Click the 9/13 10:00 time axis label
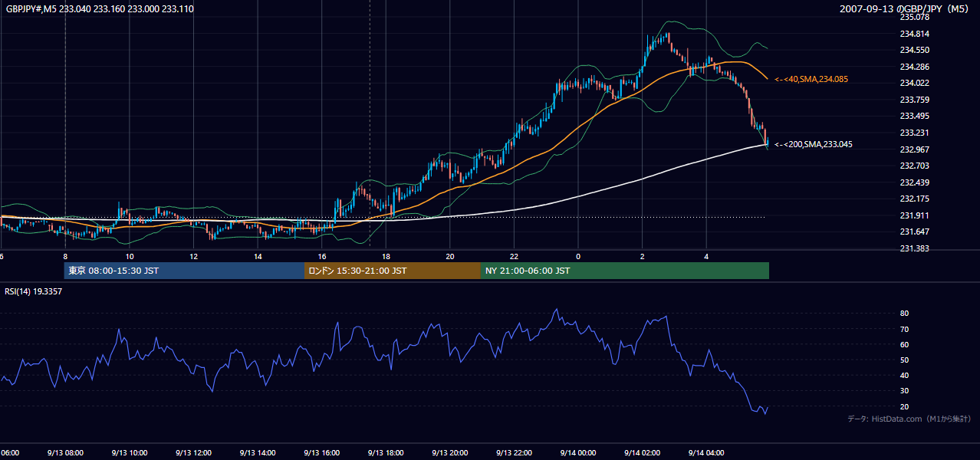Viewport: 980px width, 460px height. pyautogui.click(x=130, y=452)
